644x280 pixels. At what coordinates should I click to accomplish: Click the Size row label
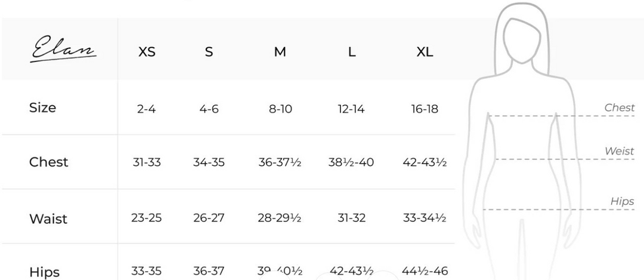pyautogui.click(x=43, y=107)
